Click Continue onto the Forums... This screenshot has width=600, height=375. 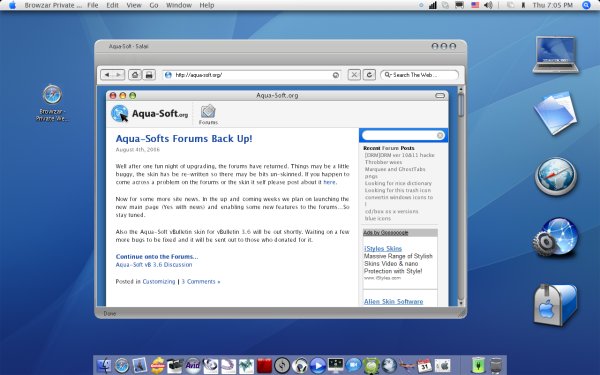[x=157, y=256]
